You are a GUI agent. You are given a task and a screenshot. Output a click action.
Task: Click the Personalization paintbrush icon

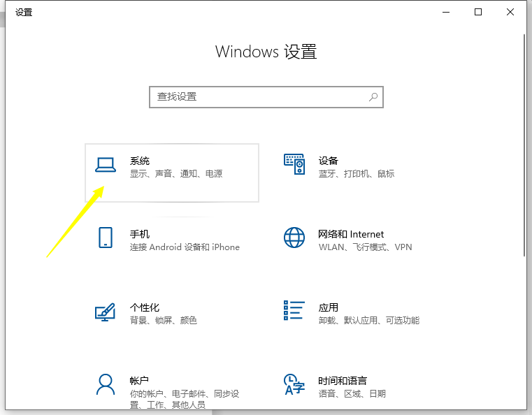tap(105, 311)
